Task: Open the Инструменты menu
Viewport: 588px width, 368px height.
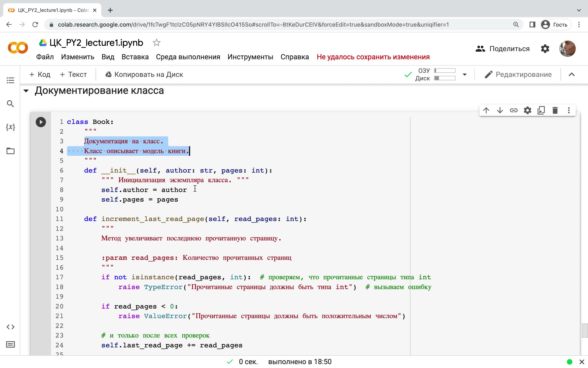Action: click(x=250, y=57)
